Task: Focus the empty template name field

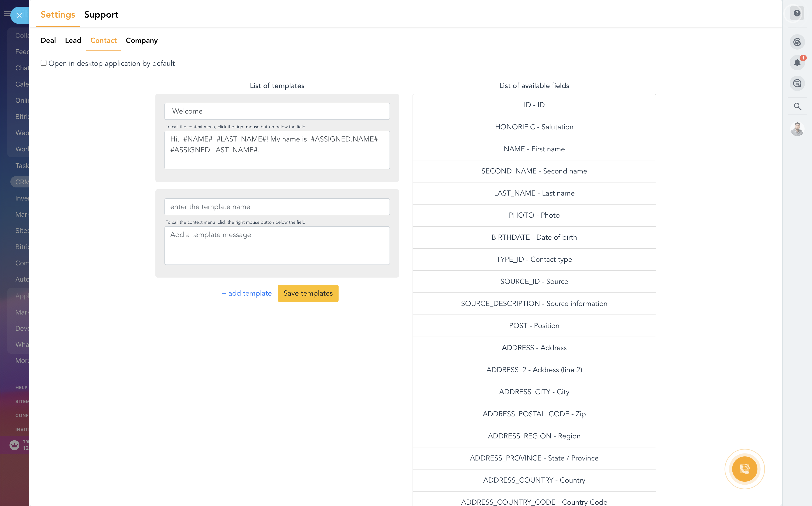Action: pyautogui.click(x=277, y=207)
